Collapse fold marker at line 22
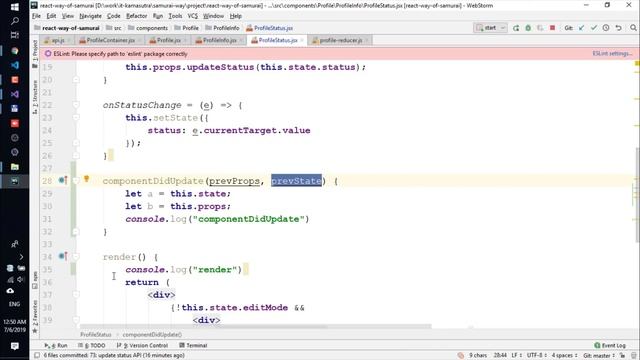This screenshot has height=360, width=640. click(x=76, y=105)
